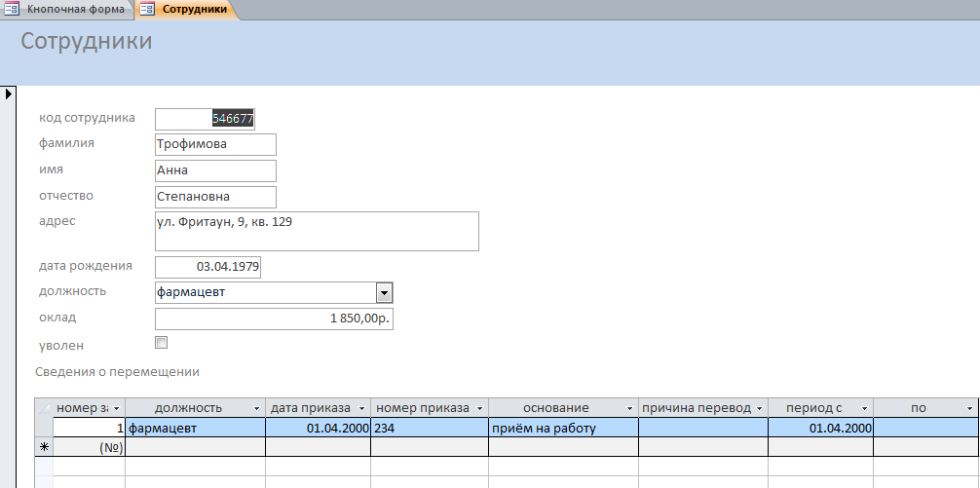Image resolution: width=980 pixels, height=488 pixels.
Task: Click the дата рождения field 03.04.1979
Action: click(x=207, y=267)
